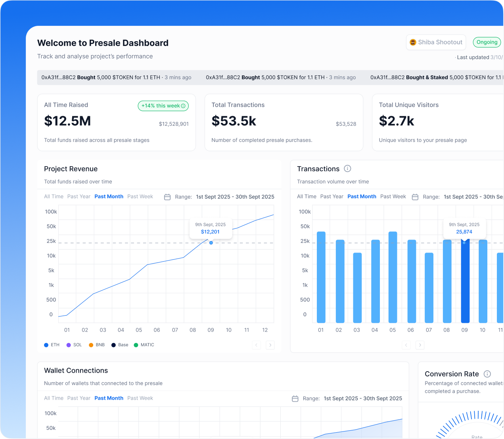Select All Time in Project Revenue
The height and width of the screenshot is (439, 504).
[x=54, y=197]
